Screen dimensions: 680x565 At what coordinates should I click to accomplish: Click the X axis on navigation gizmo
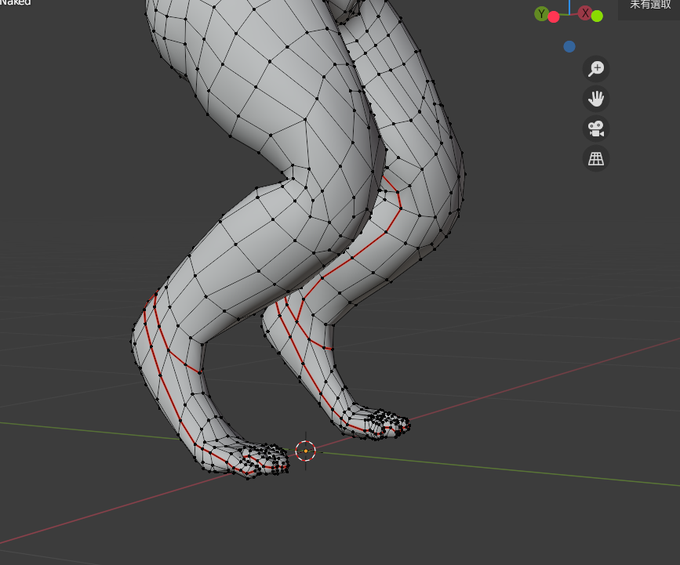pos(585,13)
